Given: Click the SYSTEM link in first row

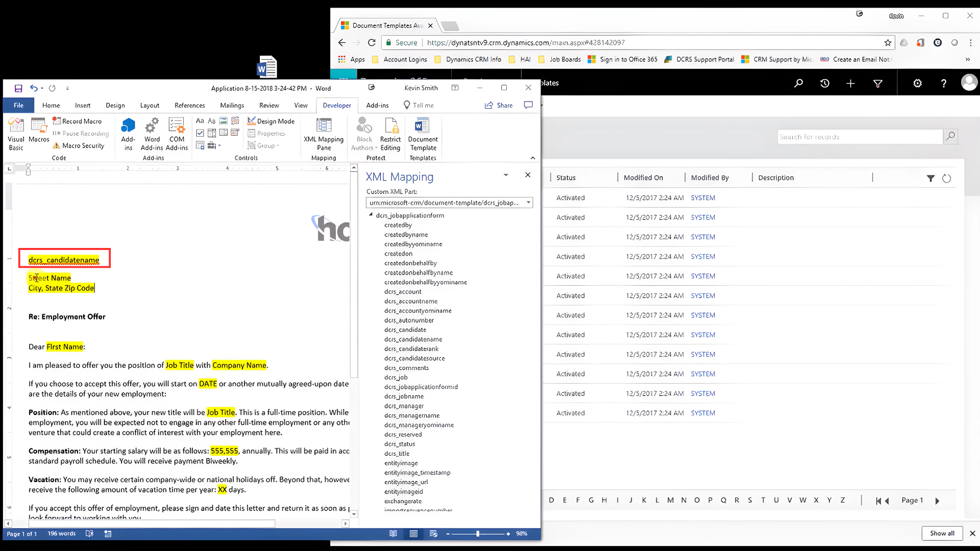Looking at the screenshot, I should tap(703, 198).
